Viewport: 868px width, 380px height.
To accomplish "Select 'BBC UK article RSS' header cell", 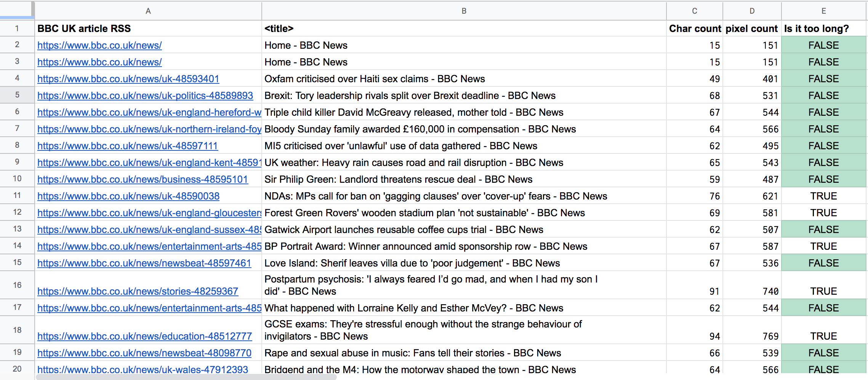I will 148,29.
